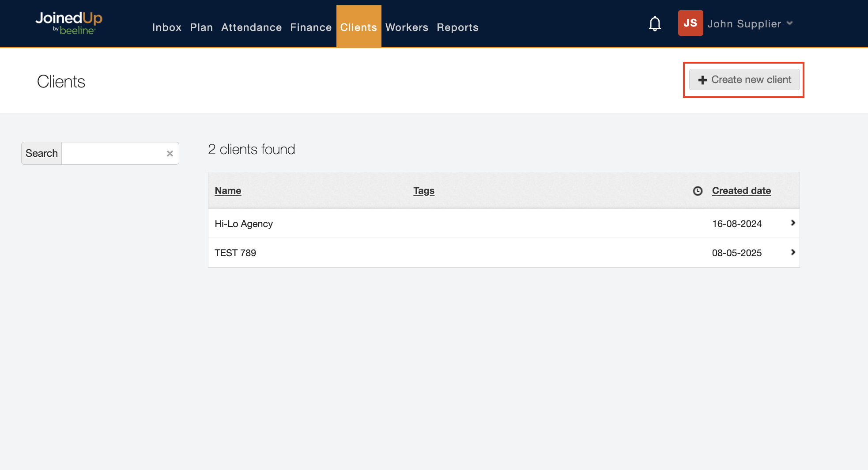View the Reports section

coord(457,27)
